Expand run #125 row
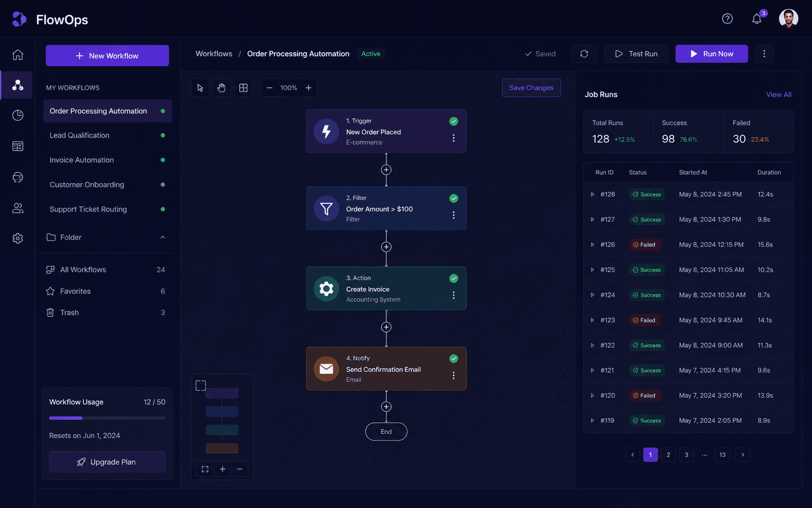The image size is (812, 508). pyautogui.click(x=592, y=270)
